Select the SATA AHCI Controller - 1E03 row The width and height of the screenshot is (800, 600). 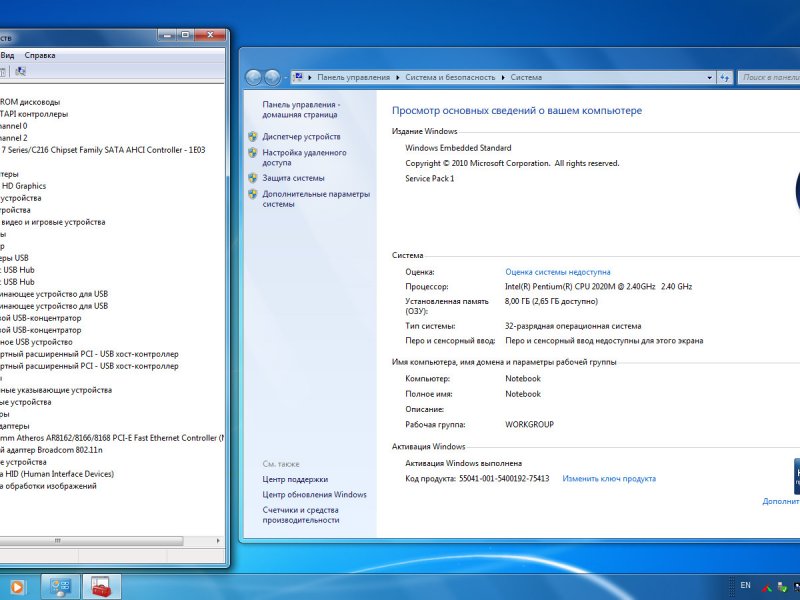[103, 150]
